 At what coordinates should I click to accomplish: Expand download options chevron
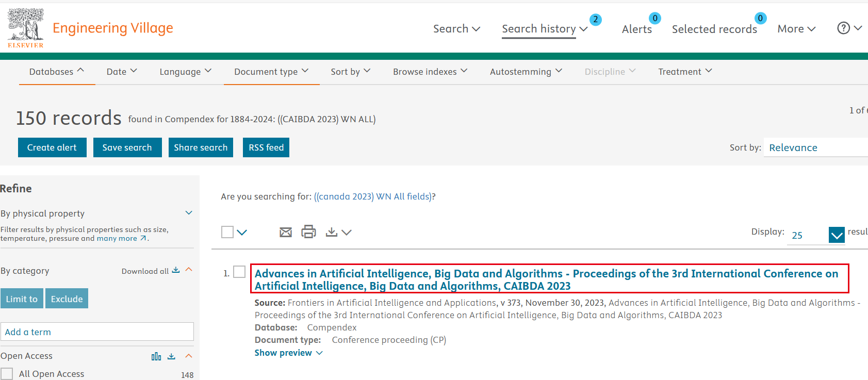(x=347, y=233)
